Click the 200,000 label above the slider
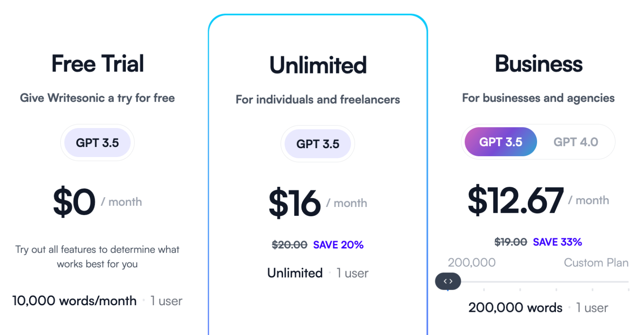Image resolution: width=644 pixels, height=335 pixels. (x=472, y=263)
